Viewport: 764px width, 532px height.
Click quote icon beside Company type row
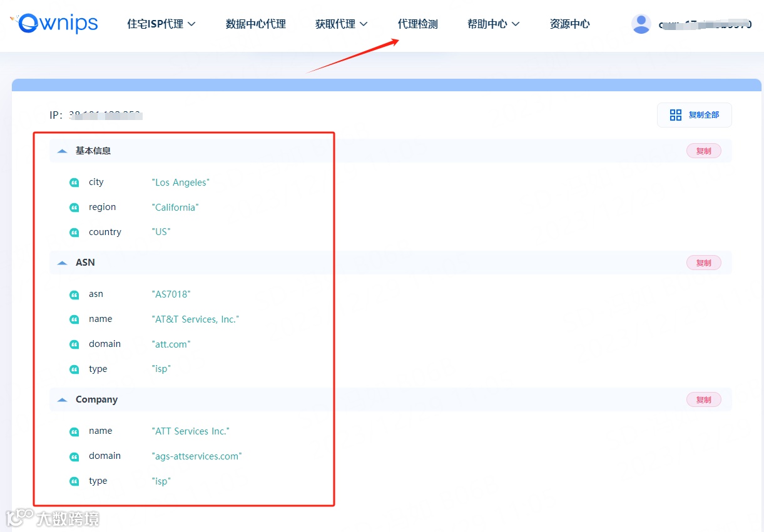74,481
